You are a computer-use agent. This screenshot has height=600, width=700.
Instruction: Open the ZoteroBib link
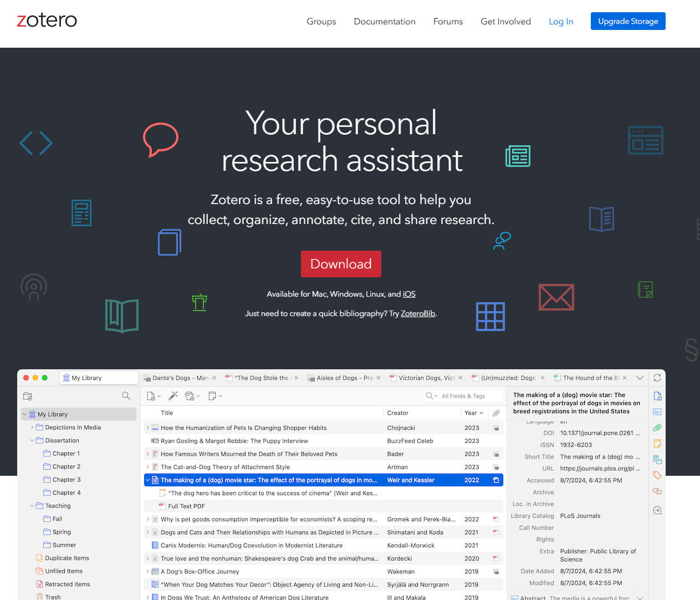(417, 313)
